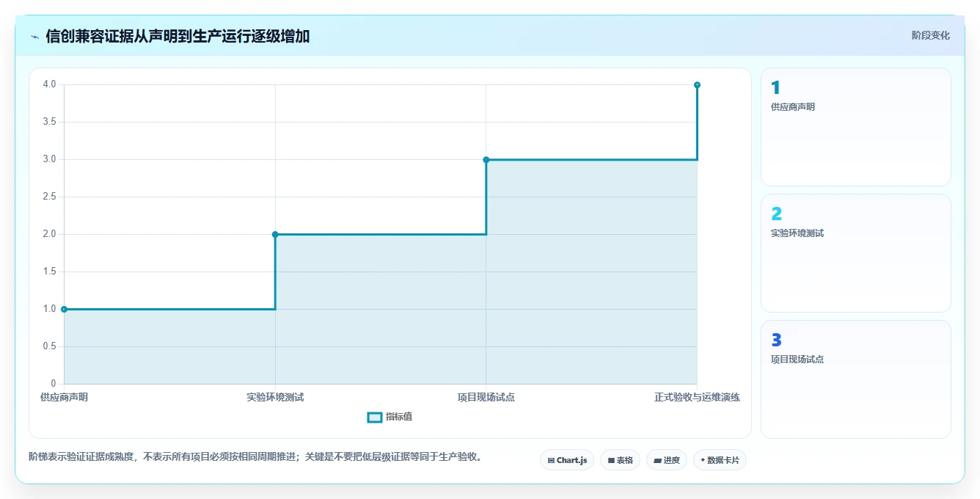
Task: Click data point at 实验环境测试 value 2.0
Action: (x=275, y=234)
